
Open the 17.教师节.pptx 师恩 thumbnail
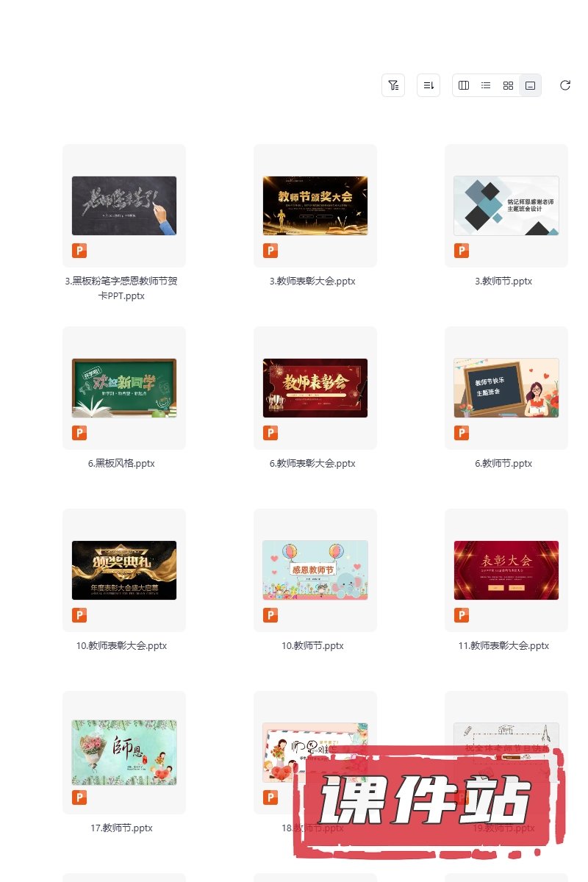pyautogui.click(x=124, y=753)
